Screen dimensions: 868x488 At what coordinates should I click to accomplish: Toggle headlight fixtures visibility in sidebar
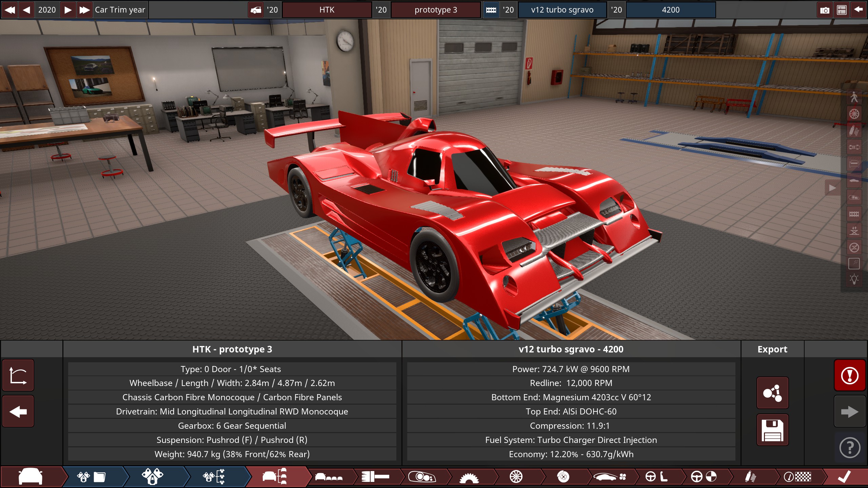point(854,197)
